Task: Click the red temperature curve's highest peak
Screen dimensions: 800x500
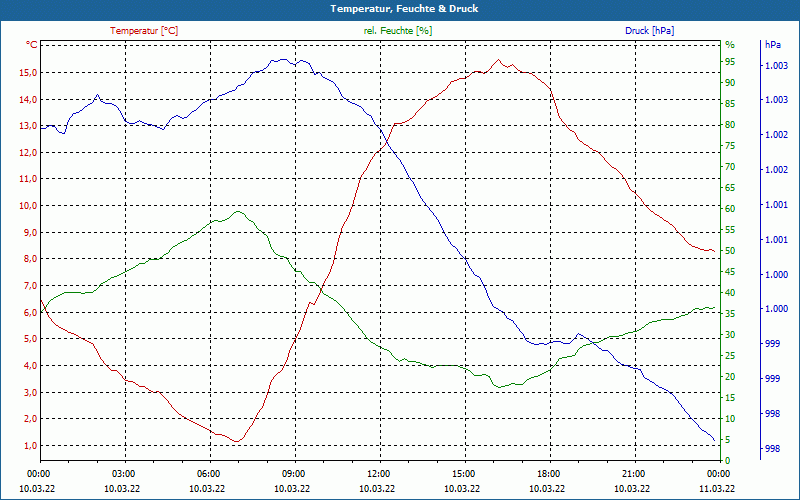Action: pyautogui.click(x=498, y=60)
